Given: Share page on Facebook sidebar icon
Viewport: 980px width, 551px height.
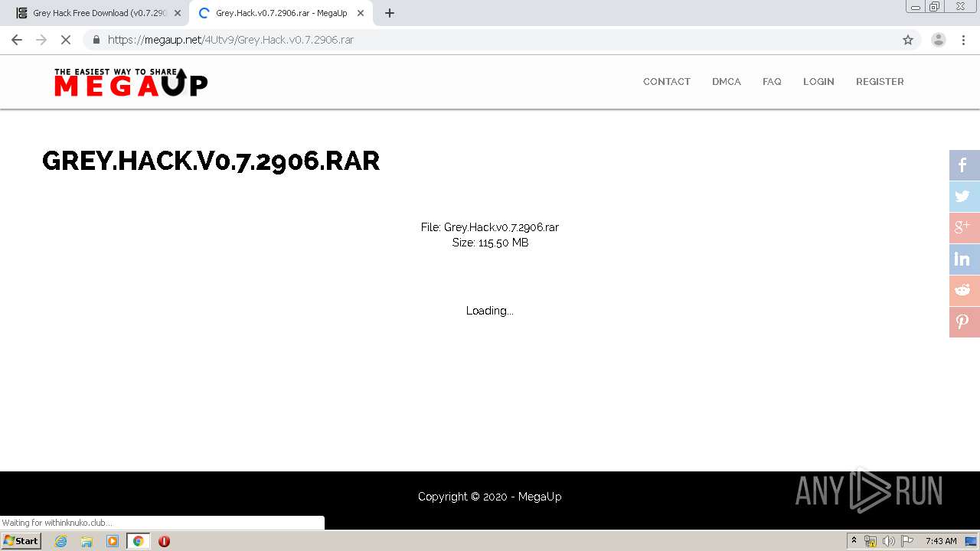Looking at the screenshot, I should [x=965, y=165].
